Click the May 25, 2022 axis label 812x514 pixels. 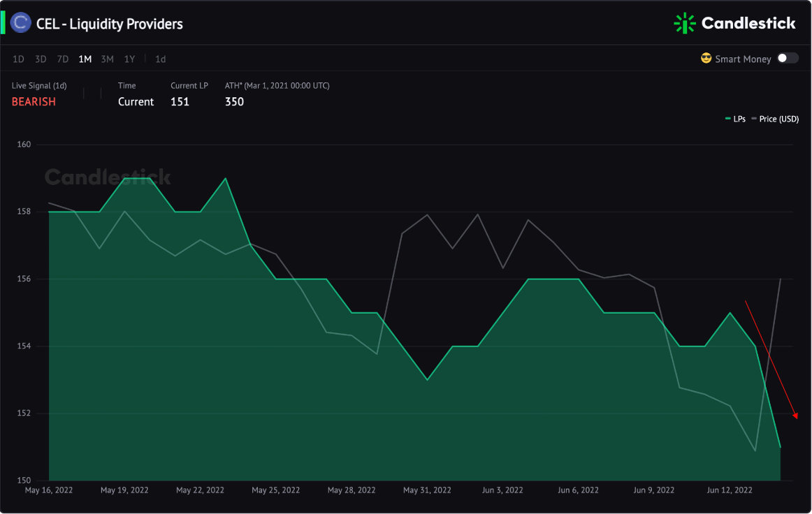(x=275, y=490)
